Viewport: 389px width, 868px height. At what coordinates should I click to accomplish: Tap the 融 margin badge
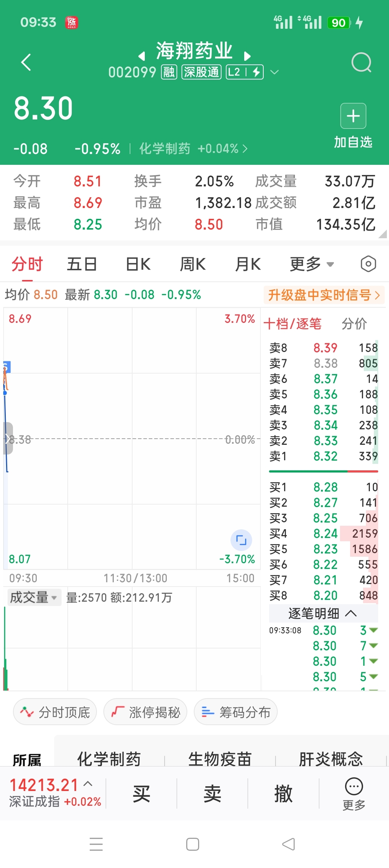pos(169,72)
